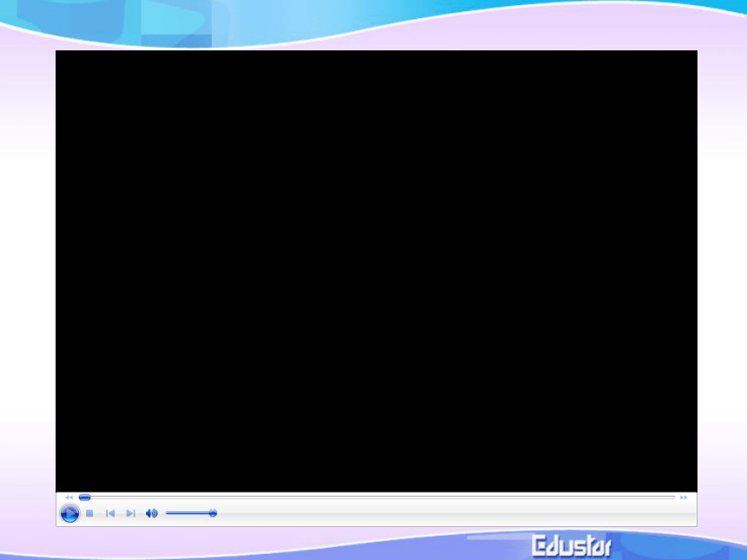Start playback with the round Play button
747x560 pixels.
(69, 513)
